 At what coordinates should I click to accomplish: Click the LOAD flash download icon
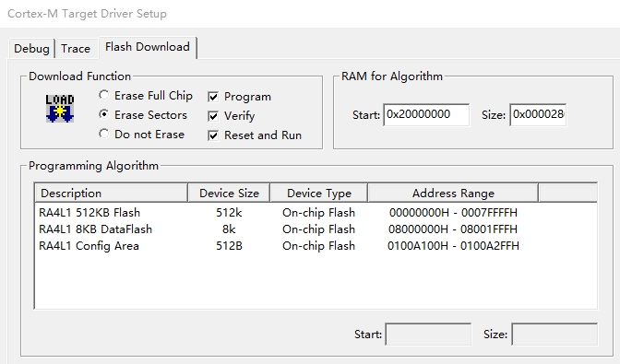(x=60, y=108)
